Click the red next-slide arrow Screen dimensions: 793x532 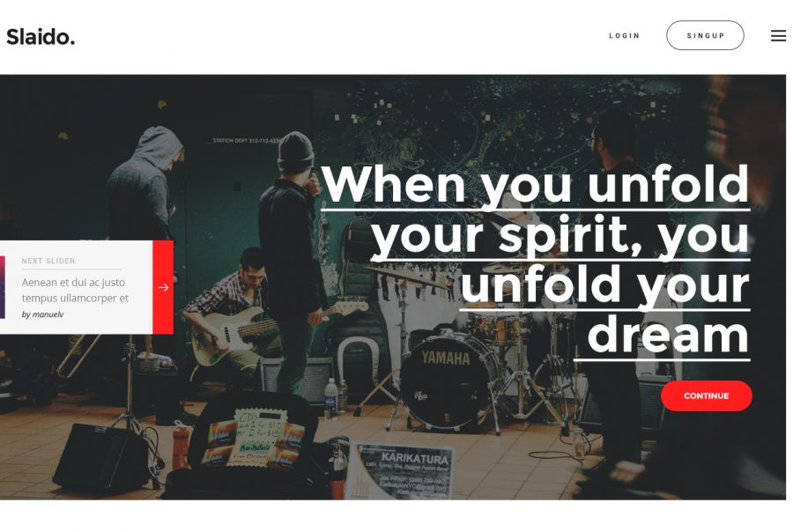tap(163, 287)
